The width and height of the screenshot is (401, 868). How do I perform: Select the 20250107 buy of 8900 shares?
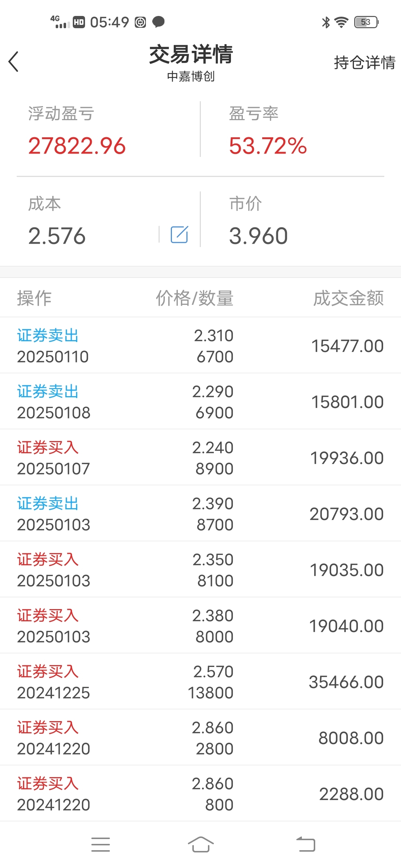point(200,458)
